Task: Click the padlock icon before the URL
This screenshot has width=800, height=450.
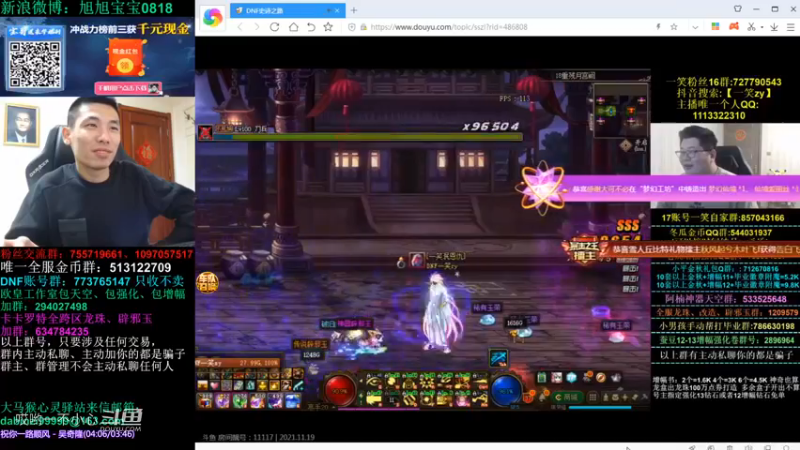Action: [x=363, y=27]
